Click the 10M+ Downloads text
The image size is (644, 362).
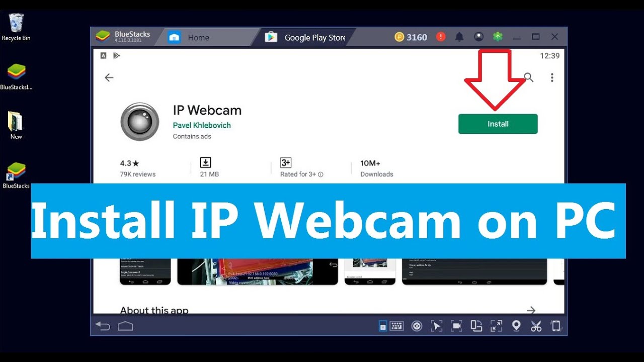click(377, 168)
